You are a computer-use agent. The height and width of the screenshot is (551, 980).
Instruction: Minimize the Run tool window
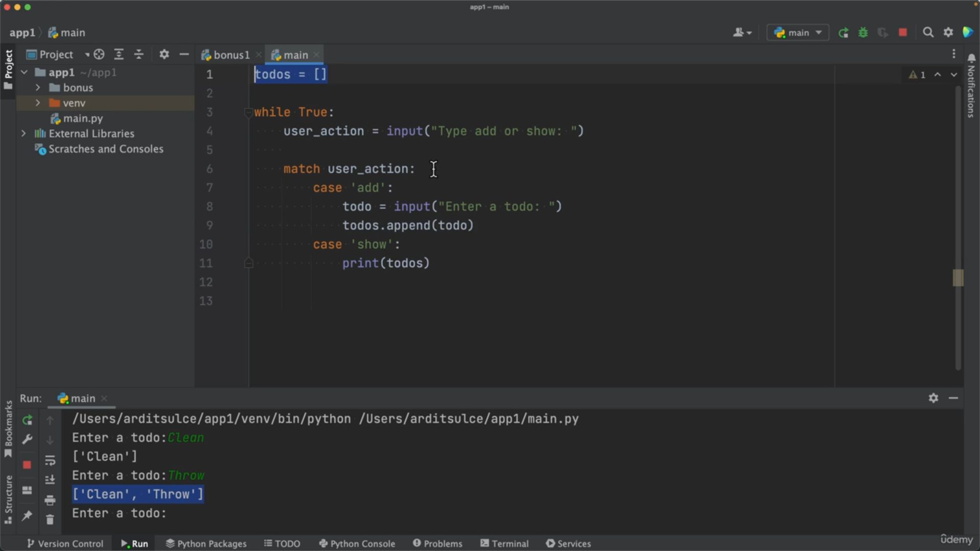[x=953, y=398]
